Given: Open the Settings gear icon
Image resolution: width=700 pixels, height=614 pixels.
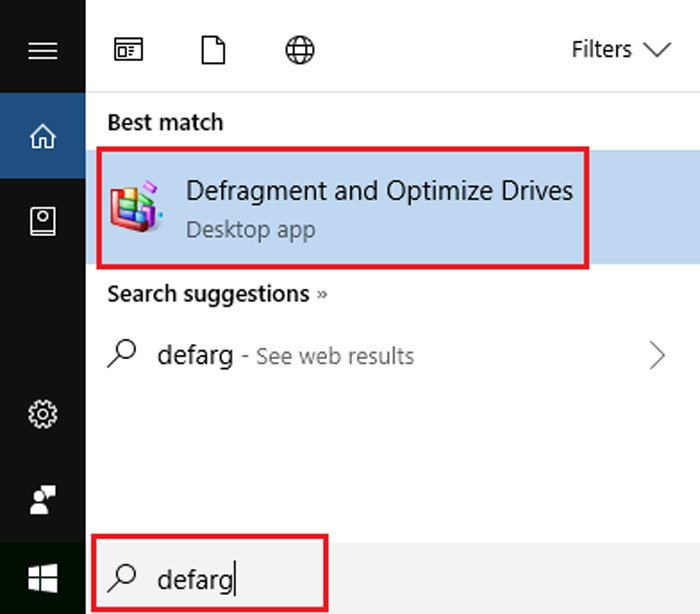Looking at the screenshot, I should click(42, 413).
